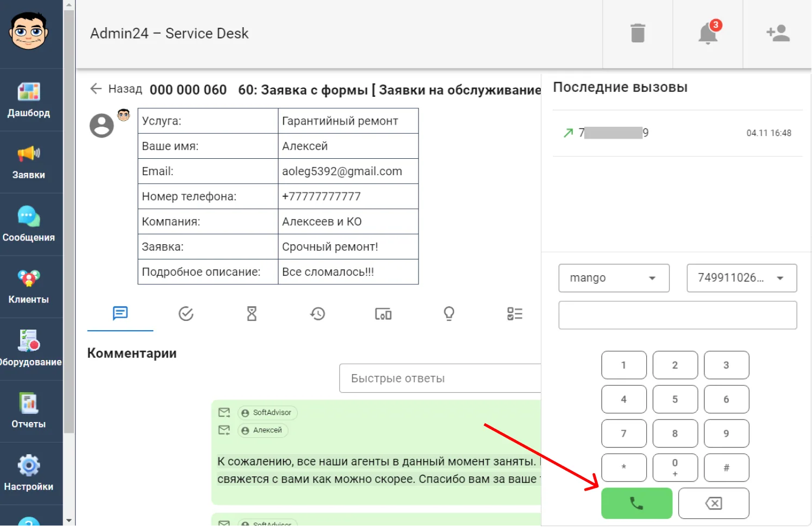812x527 pixels.
Task: Open the Быстрые ответы quick replies dropdown
Action: pos(440,379)
